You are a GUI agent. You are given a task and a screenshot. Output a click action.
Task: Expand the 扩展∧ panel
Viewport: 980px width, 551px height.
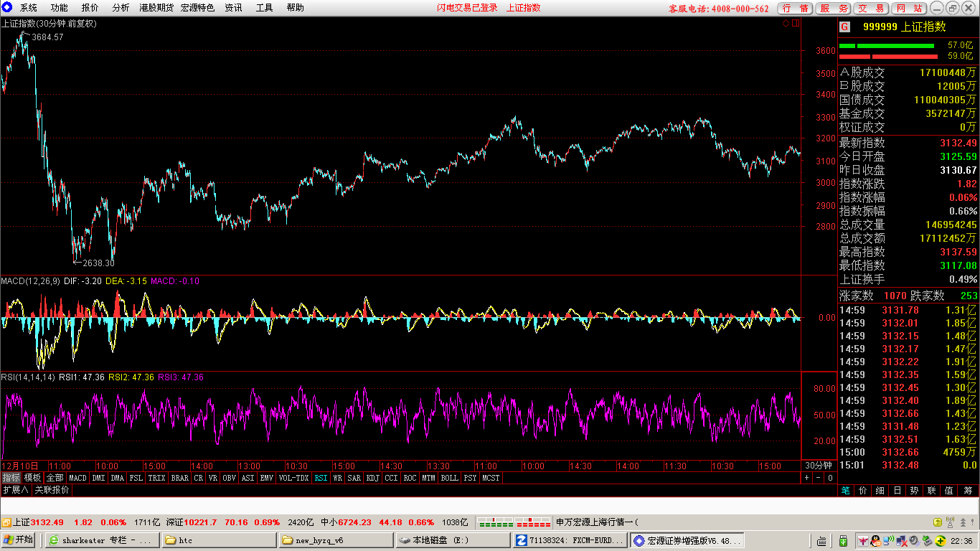[15, 490]
